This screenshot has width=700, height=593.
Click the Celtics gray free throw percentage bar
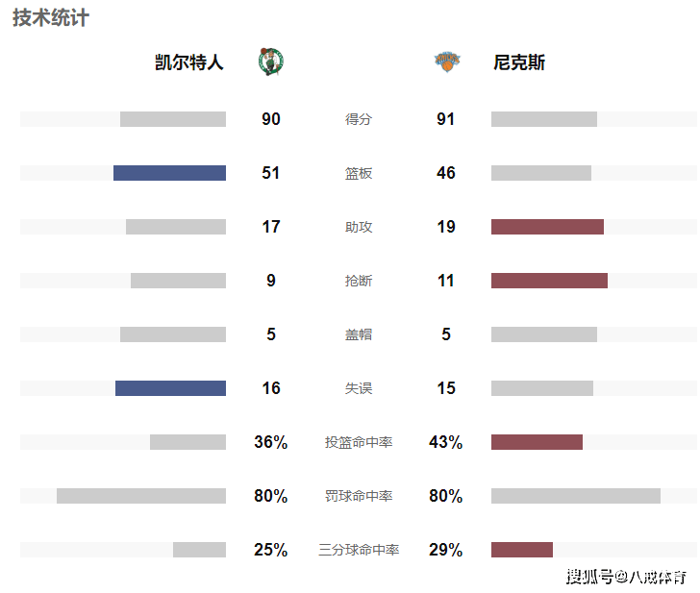pyautogui.click(x=141, y=496)
